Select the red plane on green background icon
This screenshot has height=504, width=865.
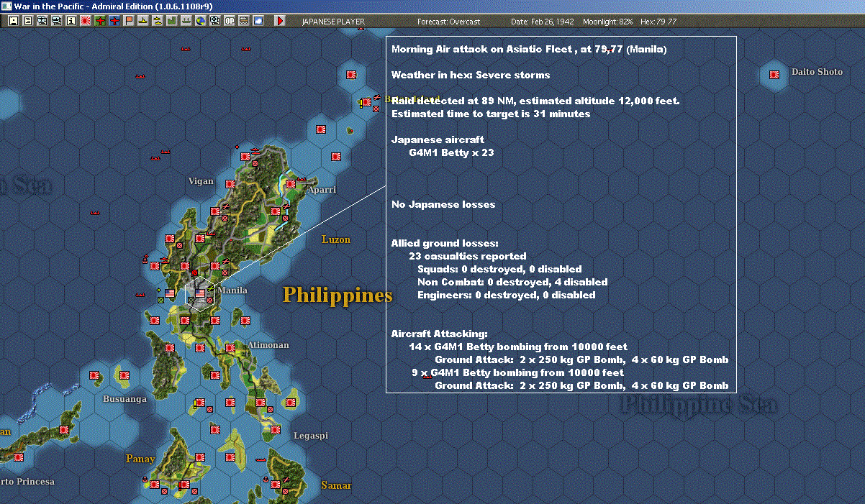click(x=100, y=21)
